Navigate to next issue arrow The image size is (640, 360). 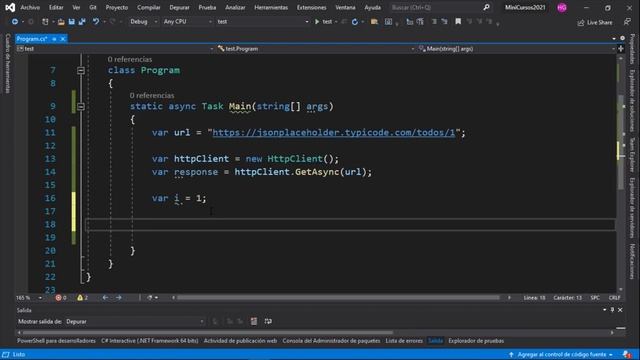(x=119, y=298)
